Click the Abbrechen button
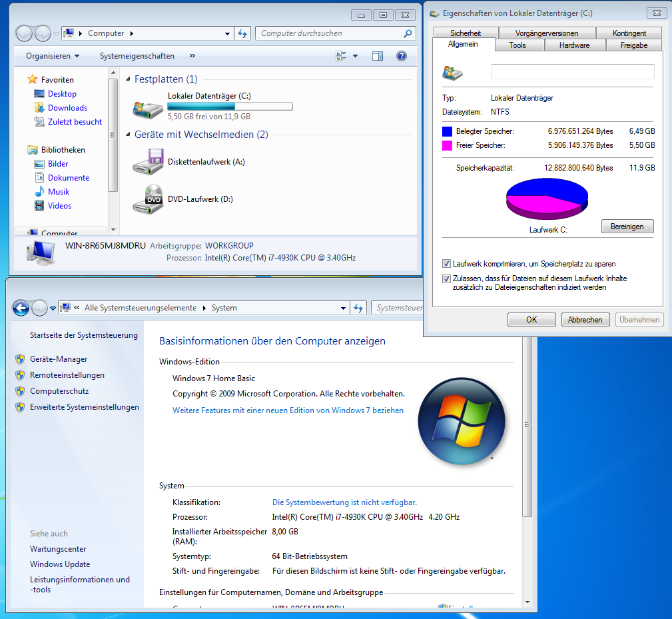The image size is (672, 619). [x=585, y=320]
